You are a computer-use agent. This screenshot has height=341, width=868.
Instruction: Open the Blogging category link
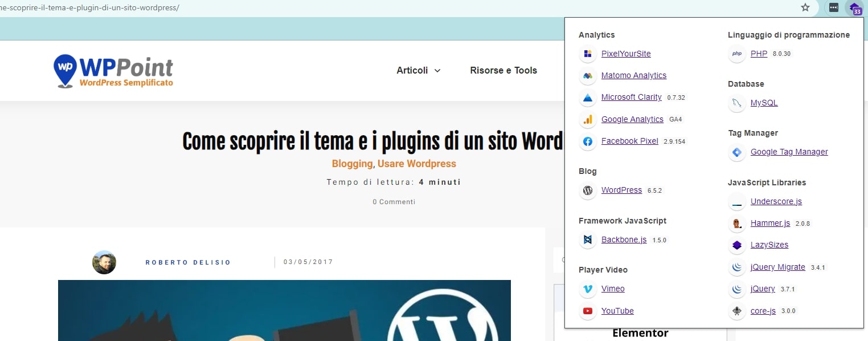click(352, 164)
